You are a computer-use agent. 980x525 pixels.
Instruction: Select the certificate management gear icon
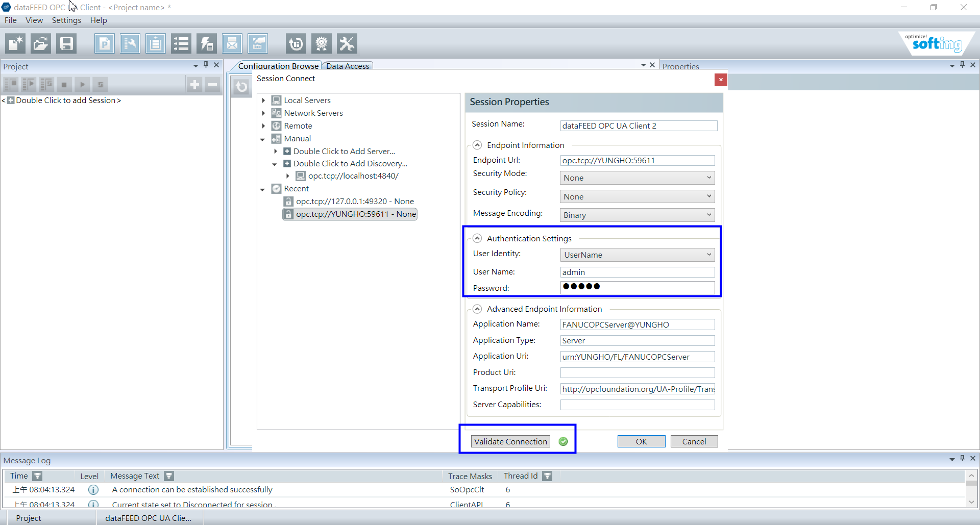(322, 43)
